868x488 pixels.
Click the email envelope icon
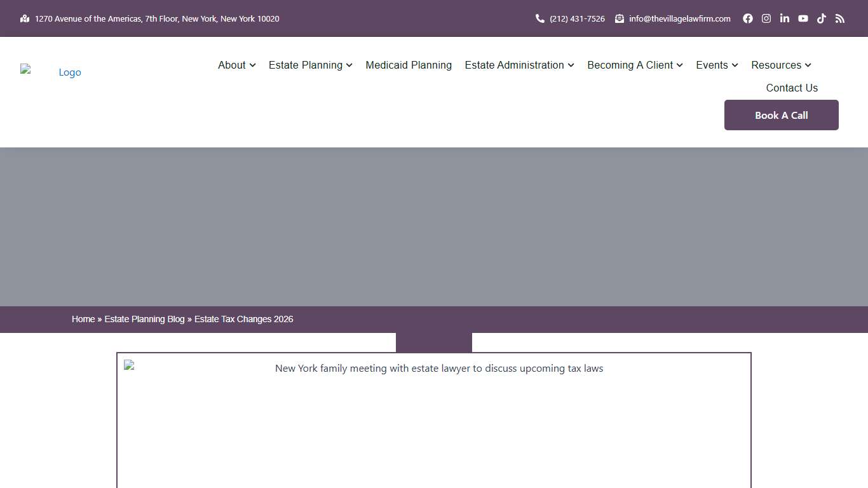(620, 18)
